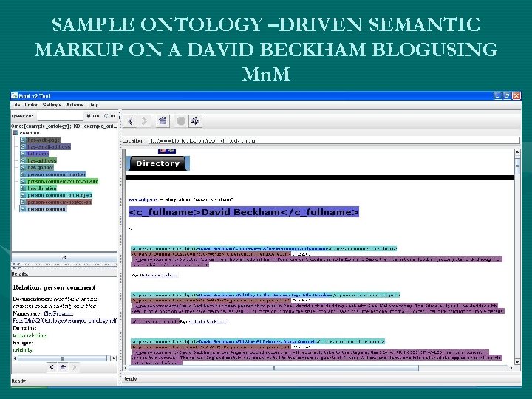Click the celebrity range link in Details
The width and height of the screenshot is (532, 399).
(x=23, y=349)
